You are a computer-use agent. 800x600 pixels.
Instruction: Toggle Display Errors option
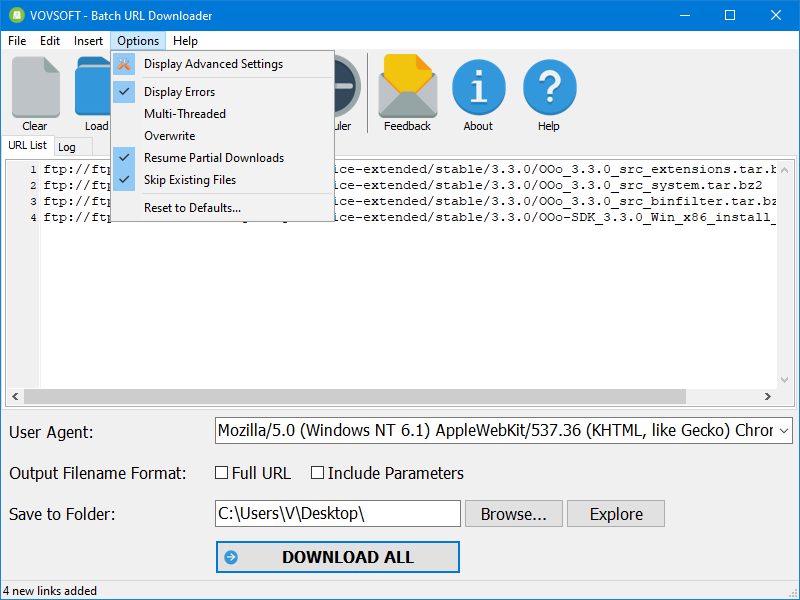click(222, 92)
